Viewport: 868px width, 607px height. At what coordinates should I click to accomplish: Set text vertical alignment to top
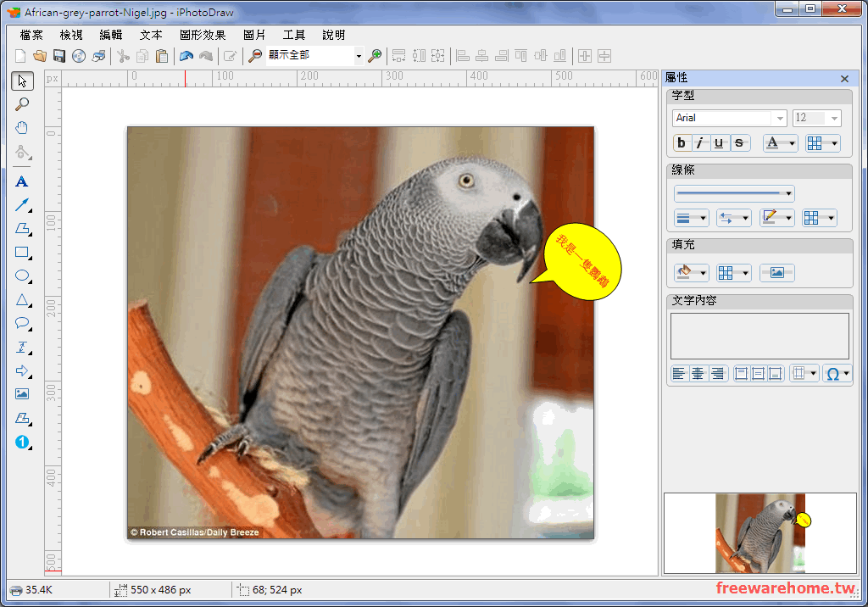click(x=741, y=374)
